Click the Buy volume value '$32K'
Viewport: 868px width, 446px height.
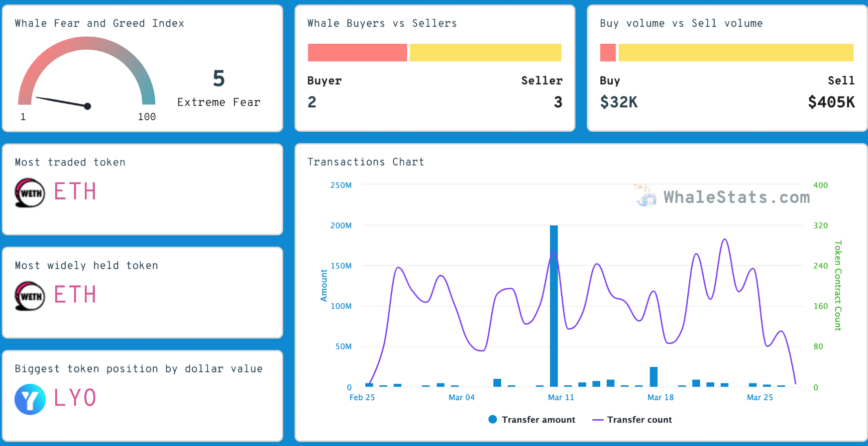619,102
